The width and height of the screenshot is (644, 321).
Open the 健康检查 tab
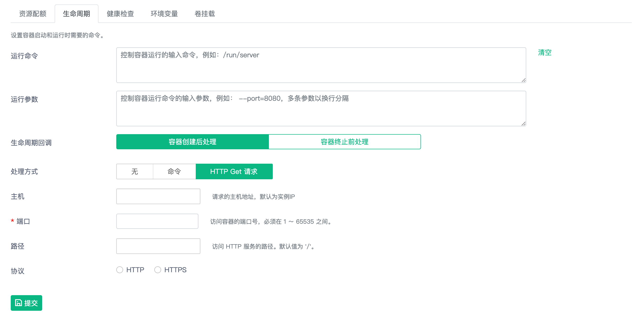120,14
